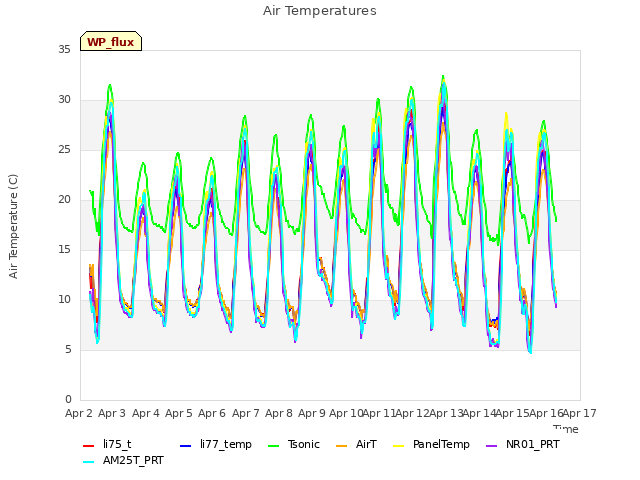
Task: Click the 20 y-axis tick label
Action: 64,200
